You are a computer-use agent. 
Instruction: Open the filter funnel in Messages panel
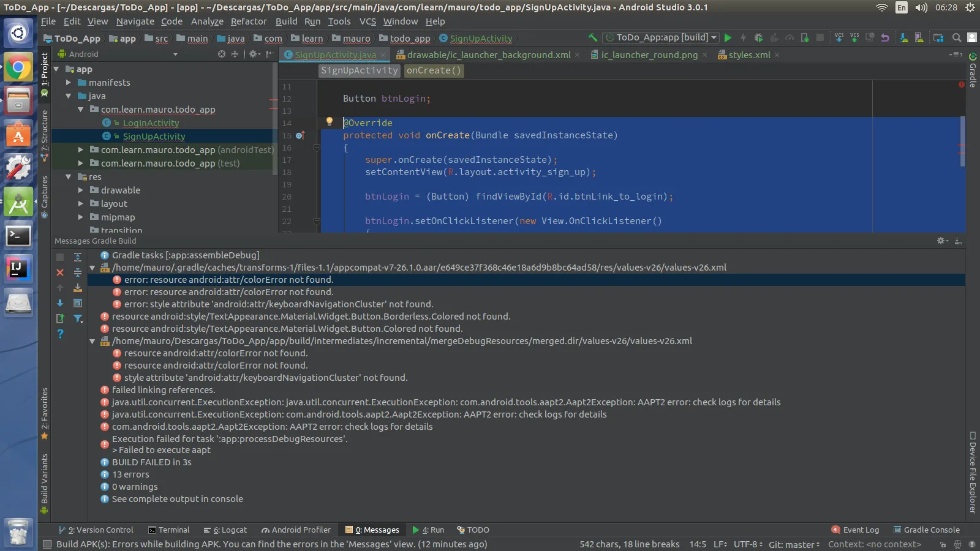point(78,318)
